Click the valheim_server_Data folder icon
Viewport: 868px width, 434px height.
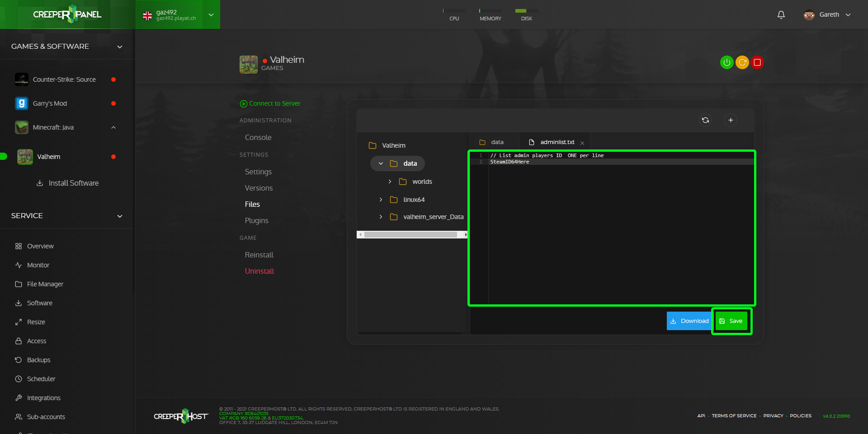click(394, 217)
